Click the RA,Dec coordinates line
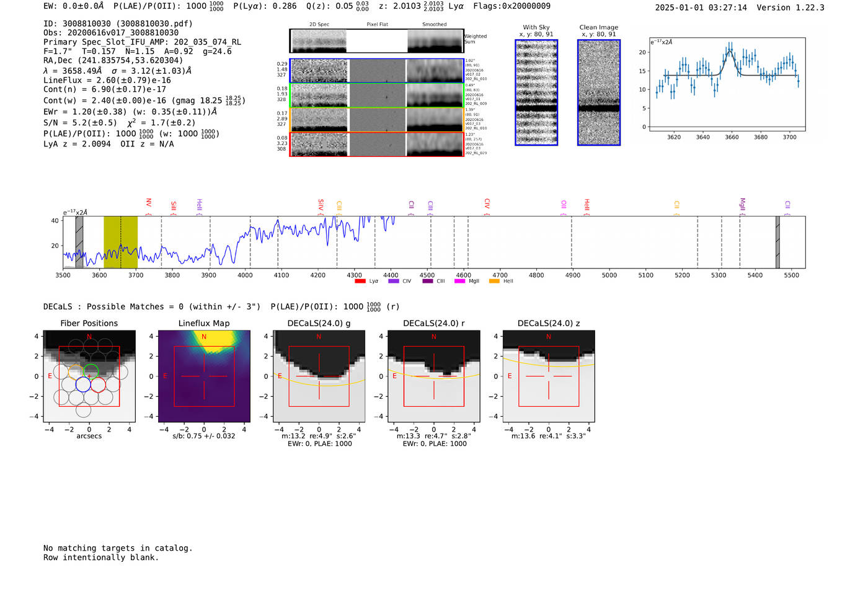This screenshot has height=591, width=868. [113, 60]
